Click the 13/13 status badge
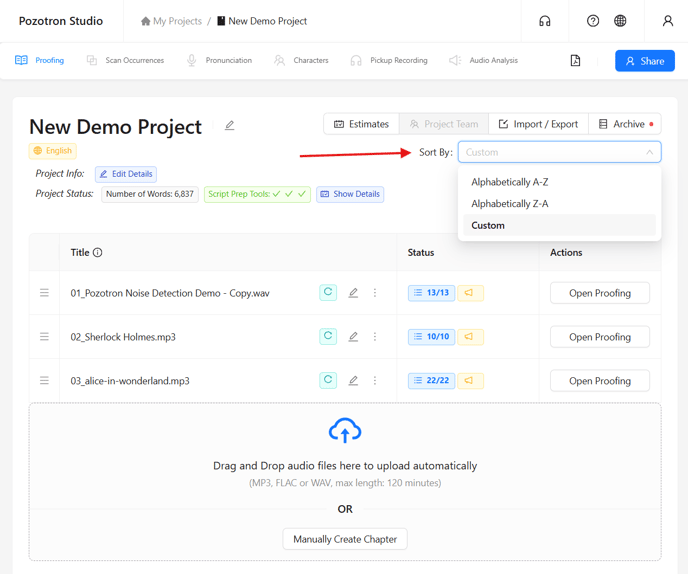 pyautogui.click(x=432, y=293)
